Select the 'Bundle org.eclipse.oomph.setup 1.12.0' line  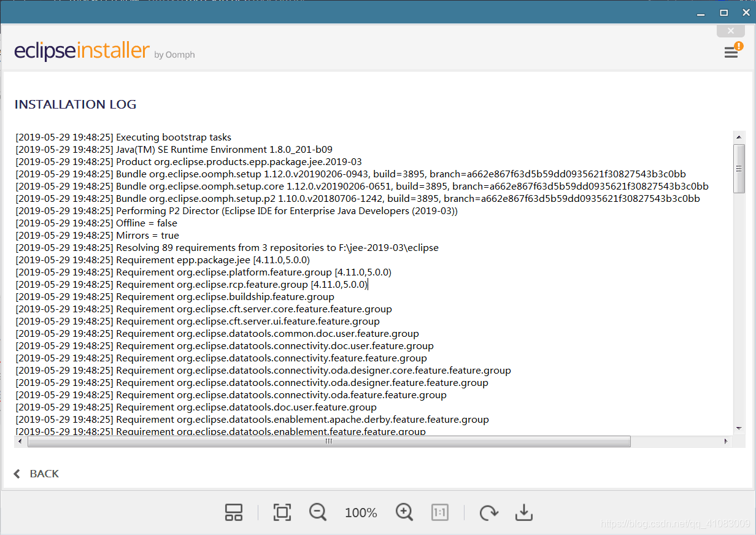click(x=351, y=174)
